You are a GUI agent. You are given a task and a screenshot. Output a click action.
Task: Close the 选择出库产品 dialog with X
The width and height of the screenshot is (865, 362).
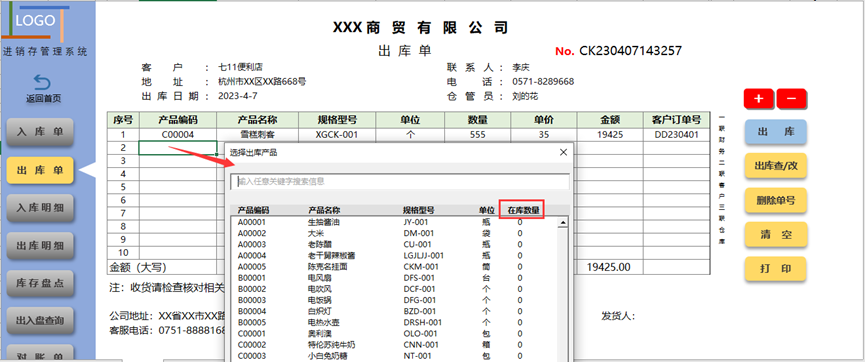click(563, 152)
